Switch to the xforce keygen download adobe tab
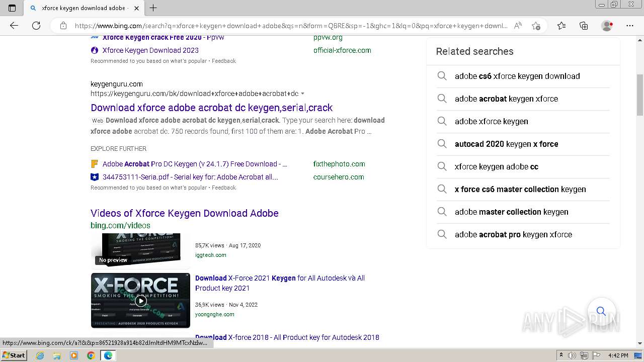Image resolution: width=644 pixels, height=362 pixels. pyautogui.click(x=85, y=8)
